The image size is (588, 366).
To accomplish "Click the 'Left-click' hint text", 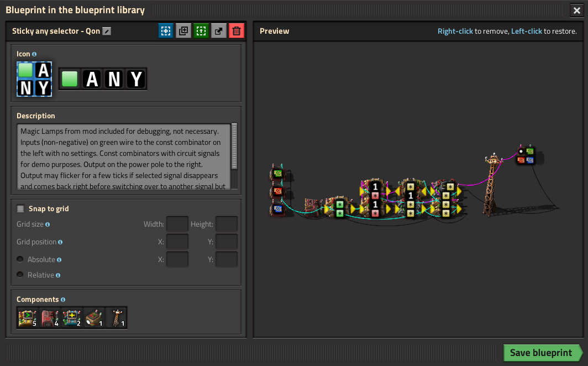I will (527, 32).
